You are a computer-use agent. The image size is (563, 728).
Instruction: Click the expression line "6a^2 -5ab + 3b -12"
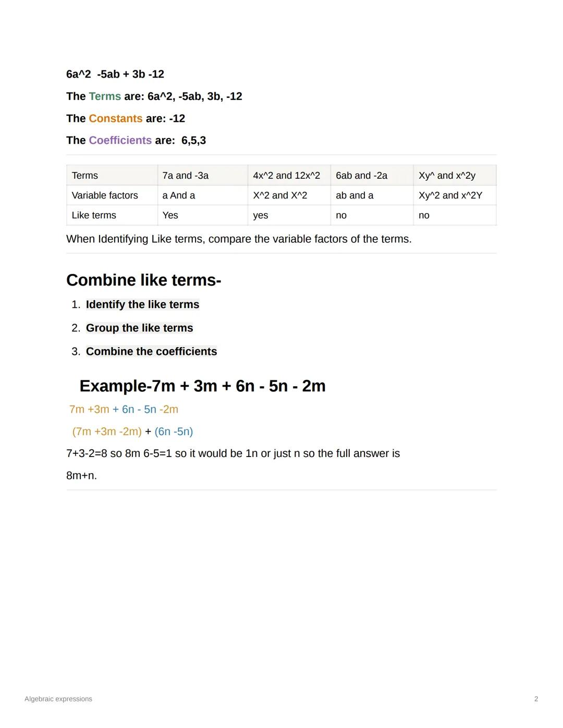(x=115, y=74)
